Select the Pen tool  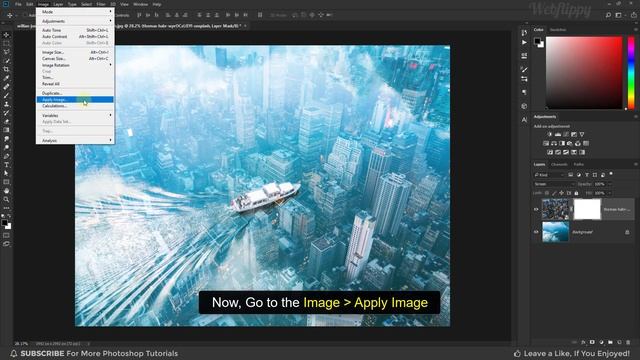[x=6, y=156]
